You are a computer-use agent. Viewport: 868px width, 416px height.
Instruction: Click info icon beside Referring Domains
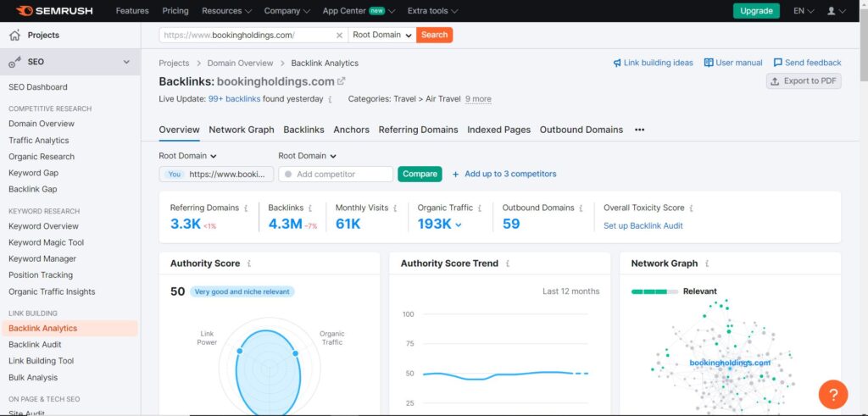click(246, 208)
